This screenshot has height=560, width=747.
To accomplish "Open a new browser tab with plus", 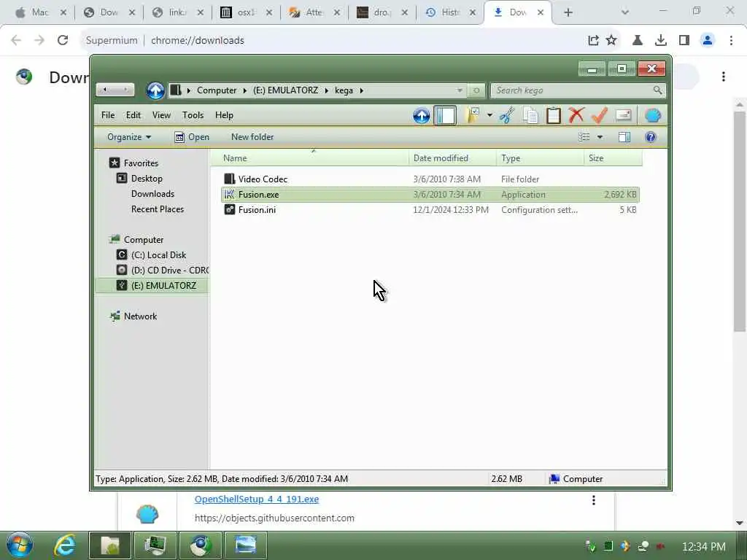I will 568,12.
